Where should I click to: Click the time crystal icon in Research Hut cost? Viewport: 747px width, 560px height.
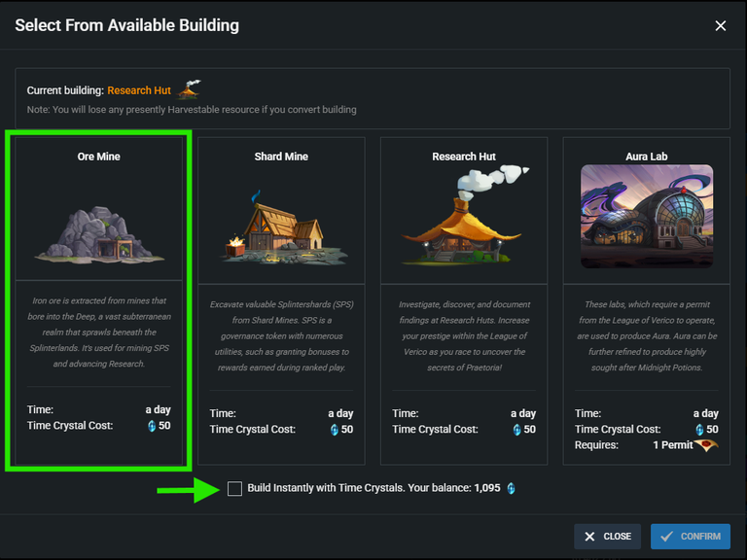[x=516, y=430]
